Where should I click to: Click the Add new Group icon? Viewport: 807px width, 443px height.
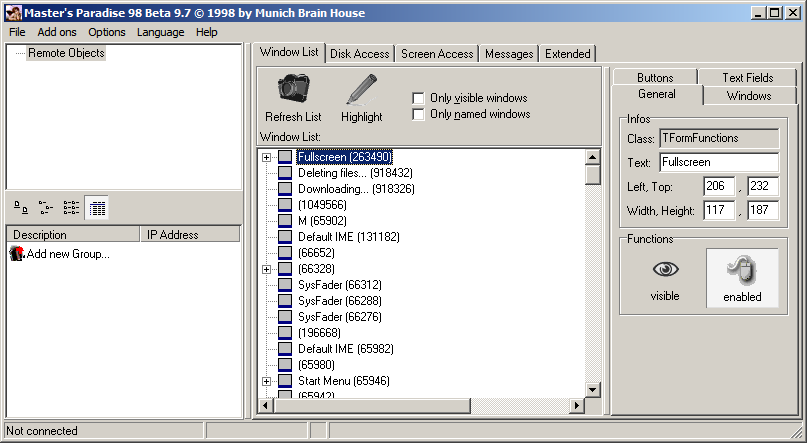(x=16, y=254)
